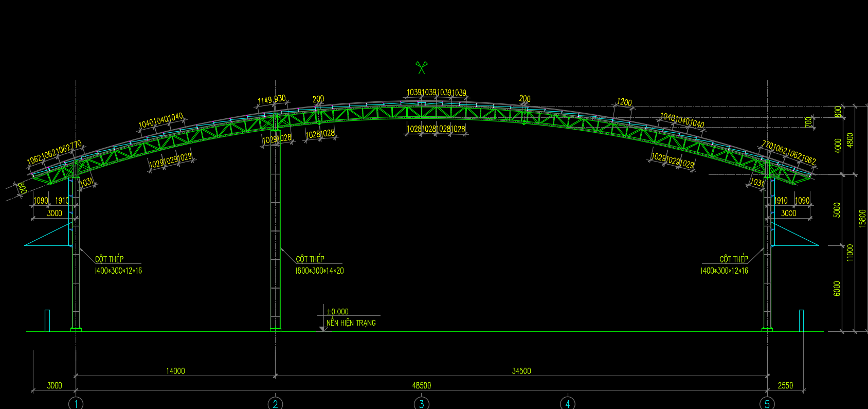Image resolution: width=868 pixels, height=409 pixels.
Task: Pick the 48500 overall span dimension
Action: 421,385
